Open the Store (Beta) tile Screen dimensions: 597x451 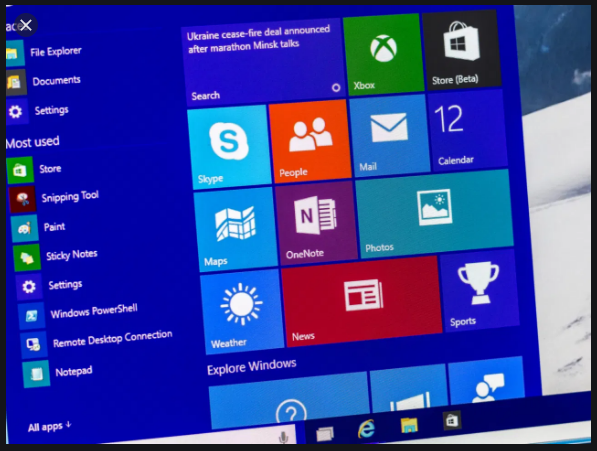(462, 49)
